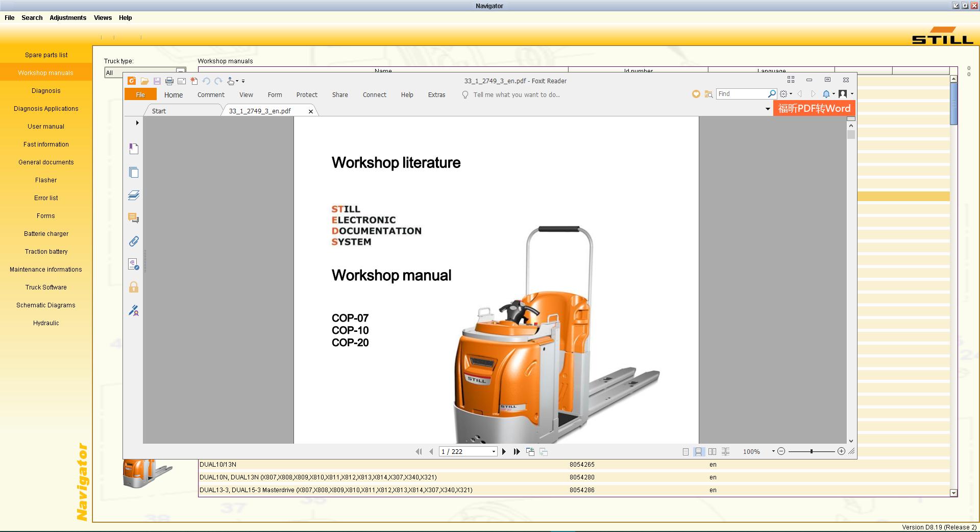
Task: Switch to single page view mode
Action: coord(685,452)
